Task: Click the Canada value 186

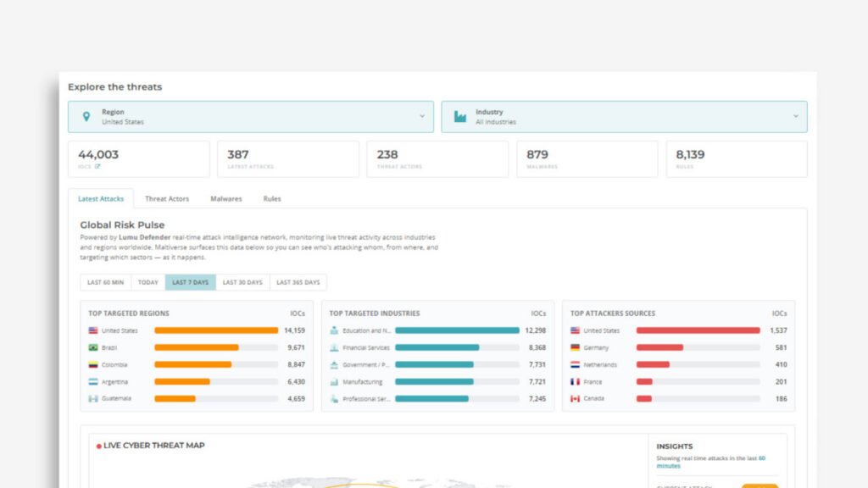Action: tap(781, 398)
